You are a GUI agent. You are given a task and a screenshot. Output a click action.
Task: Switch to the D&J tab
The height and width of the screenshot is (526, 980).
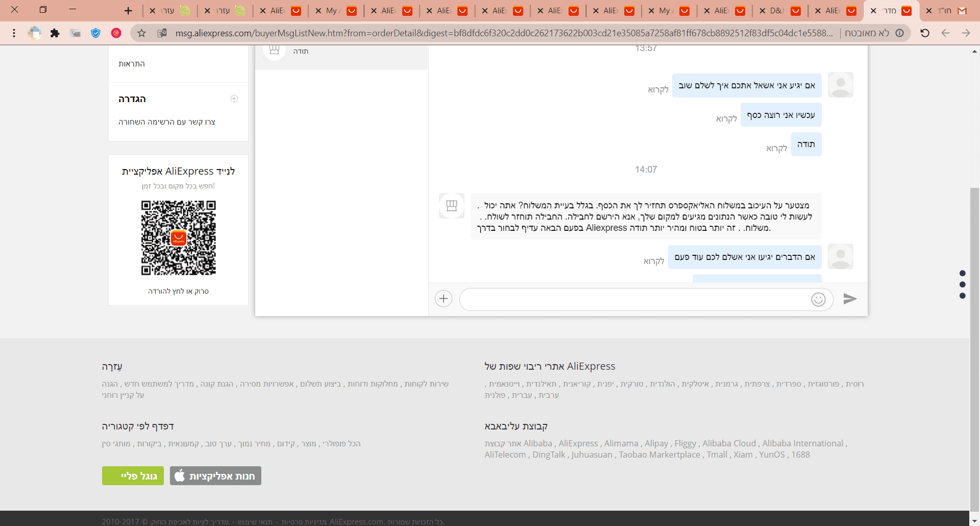tap(781, 11)
